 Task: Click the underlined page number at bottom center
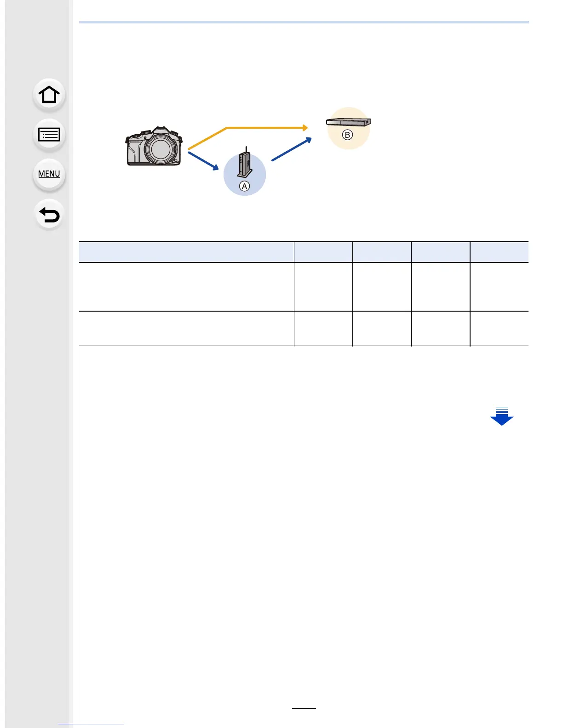pos(304,708)
